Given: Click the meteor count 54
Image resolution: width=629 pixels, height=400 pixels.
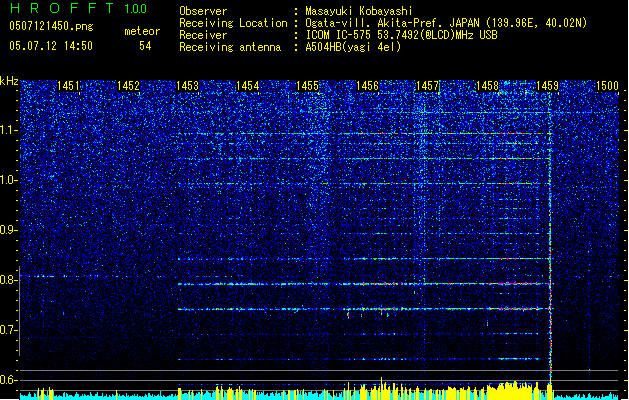Looking at the screenshot, I should pyautogui.click(x=145, y=46).
